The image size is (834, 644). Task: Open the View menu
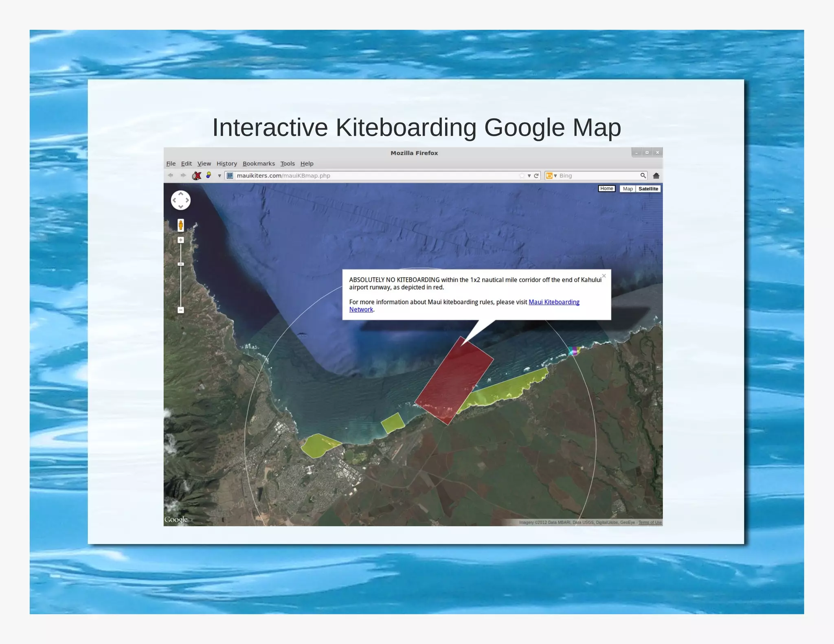click(204, 164)
